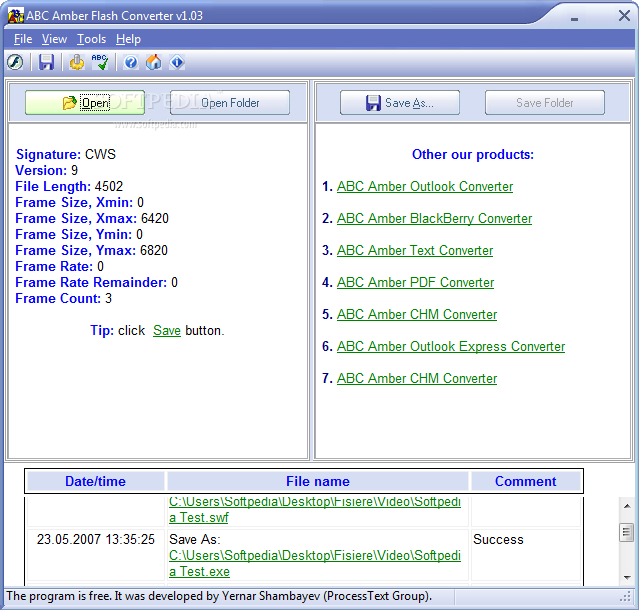Open item 5 ABC Amber CHM Converter link
The image size is (639, 610).
click(417, 315)
